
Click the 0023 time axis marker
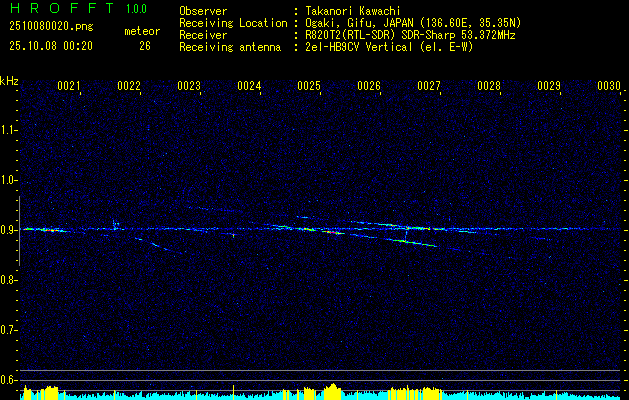click(x=189, y=85)
